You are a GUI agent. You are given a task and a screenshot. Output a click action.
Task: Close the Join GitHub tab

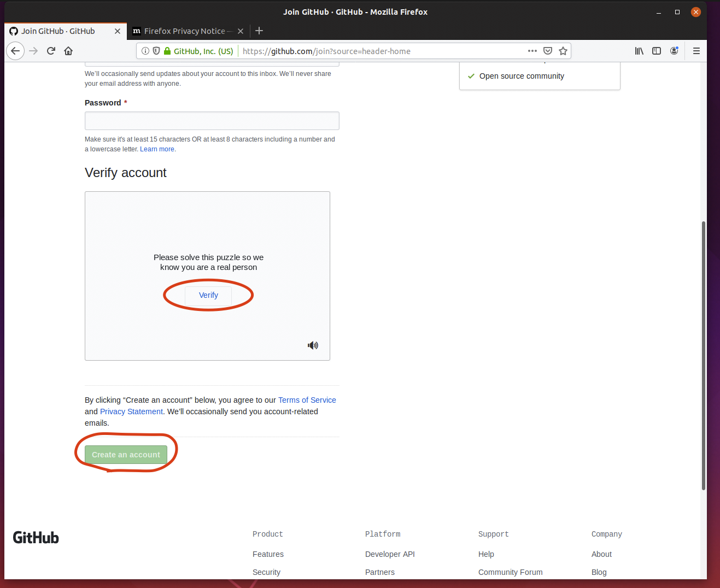118,31
